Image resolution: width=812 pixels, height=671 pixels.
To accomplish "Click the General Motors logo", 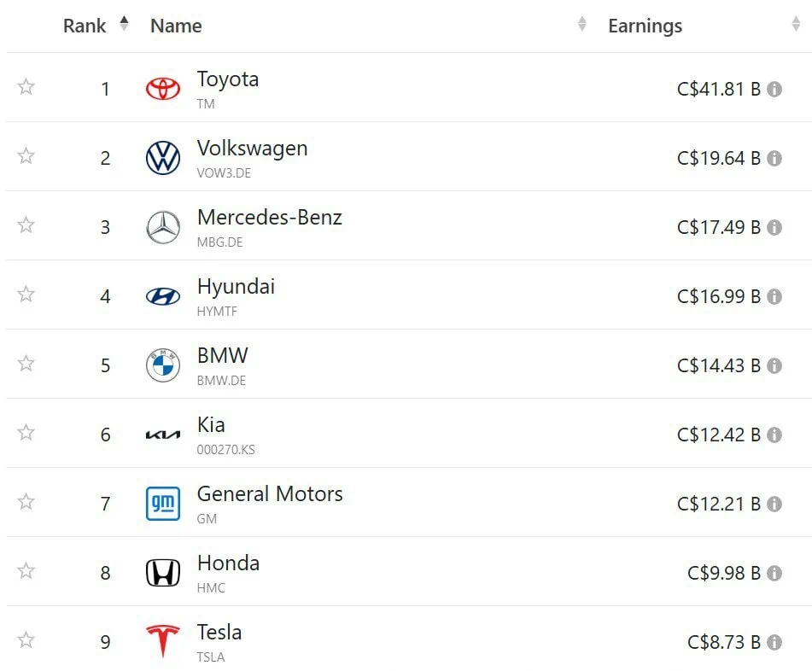I will tap(162, 504).
